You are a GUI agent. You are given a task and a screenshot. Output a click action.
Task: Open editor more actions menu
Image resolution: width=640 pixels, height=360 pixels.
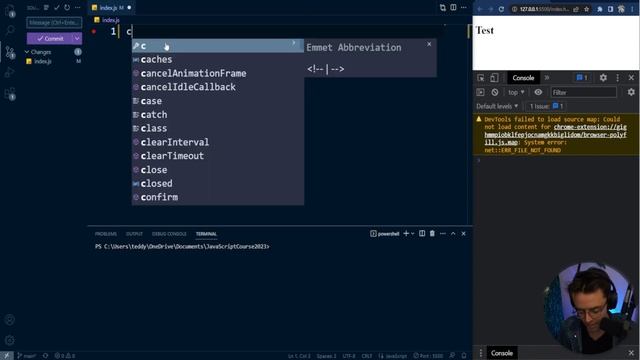coord(464,7)
